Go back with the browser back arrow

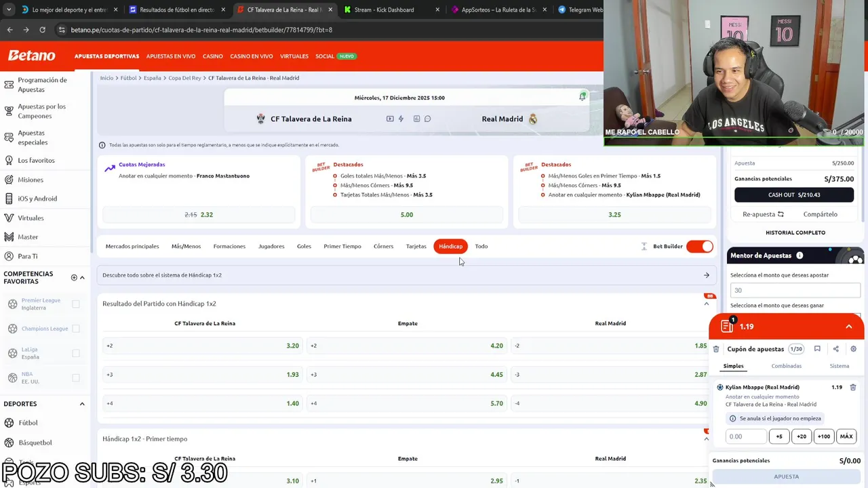pos(9,30)
